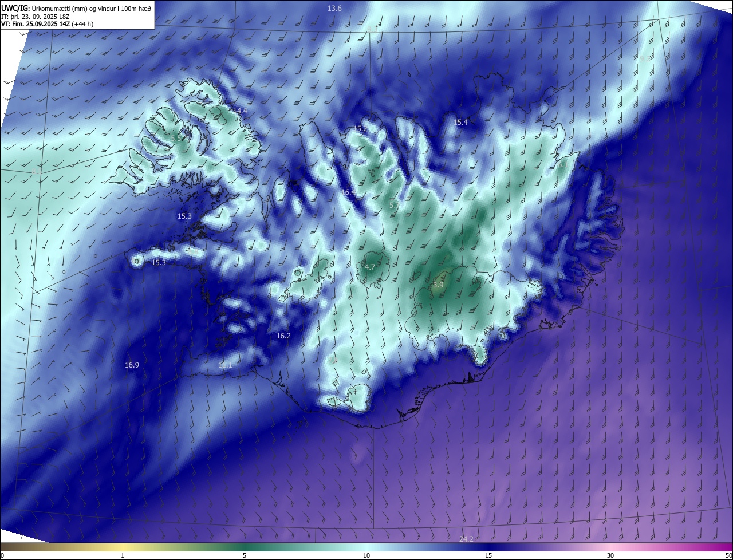The height and width of the screenshot is (560, 733).
Task: Click the 13.6 value label on the map
Action: [334, 8]
